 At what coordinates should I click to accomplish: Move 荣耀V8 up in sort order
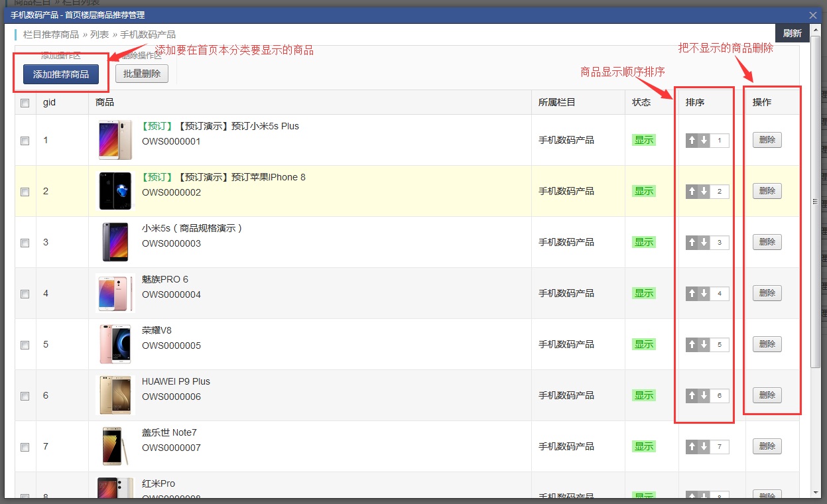click(692, 345)
